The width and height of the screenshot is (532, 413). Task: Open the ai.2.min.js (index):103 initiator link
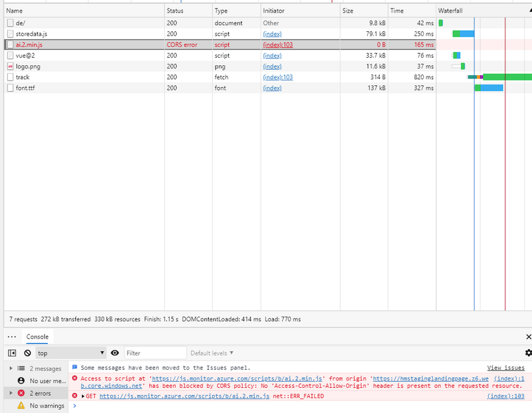278,45
